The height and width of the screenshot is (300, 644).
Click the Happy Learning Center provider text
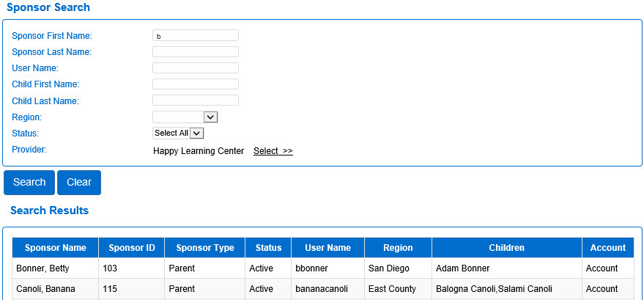tap(199, 151)
